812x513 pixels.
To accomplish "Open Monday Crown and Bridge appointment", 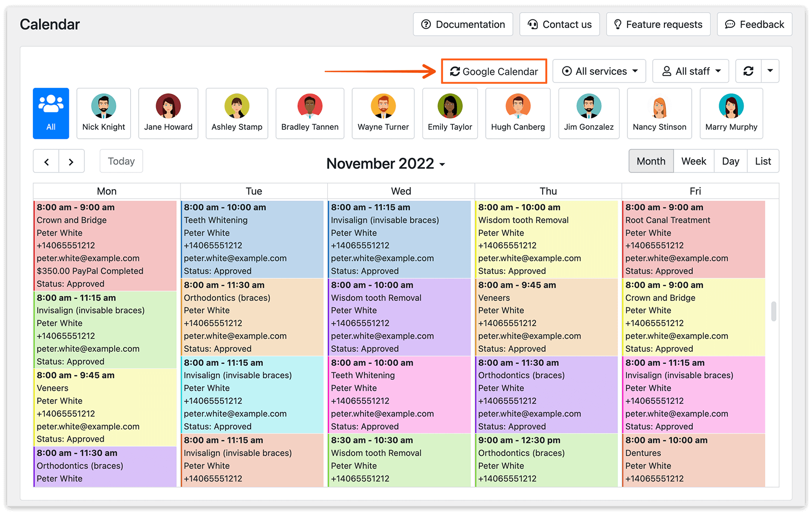I will 105,246.
